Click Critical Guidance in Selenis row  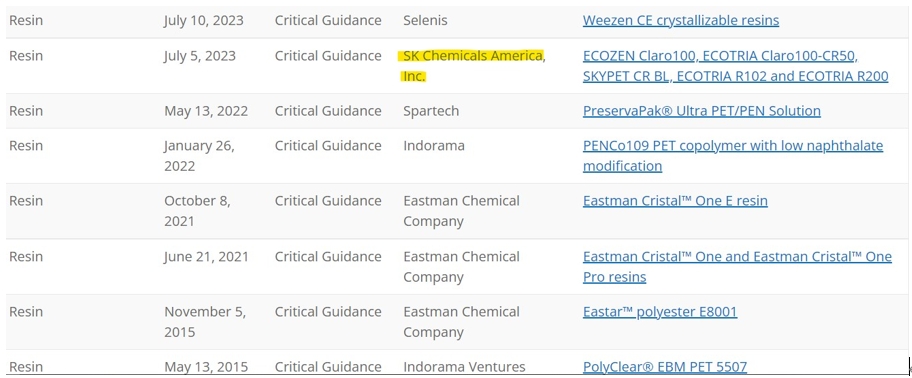coord(328,21)
